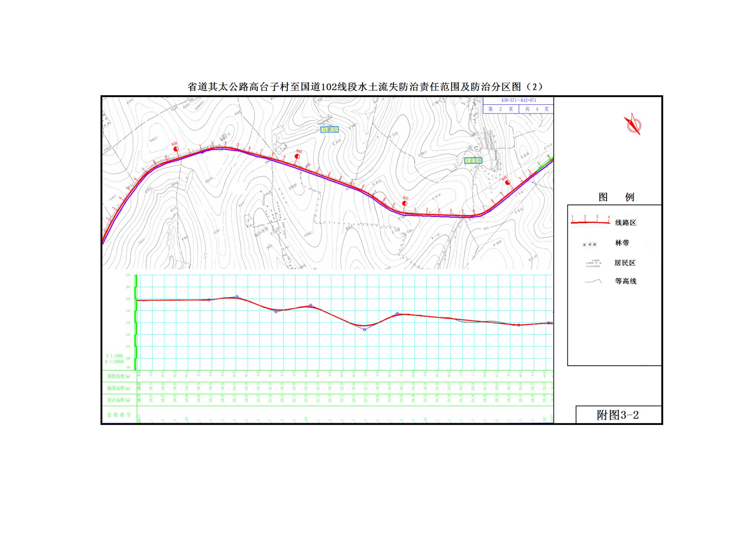This screenshot has height=534, width=756.
Task: Click the 等高线 contour line legend symbol
Action: click(x=593, y=281)
